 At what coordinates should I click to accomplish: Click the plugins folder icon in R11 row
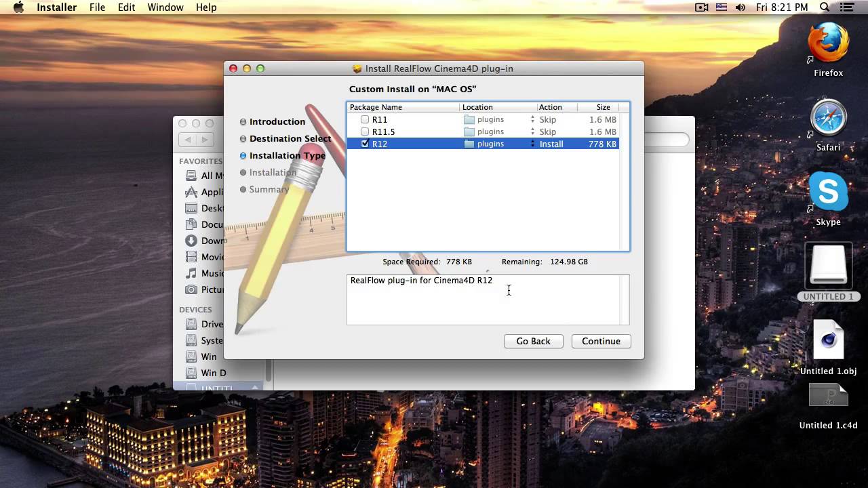point(469,120)
